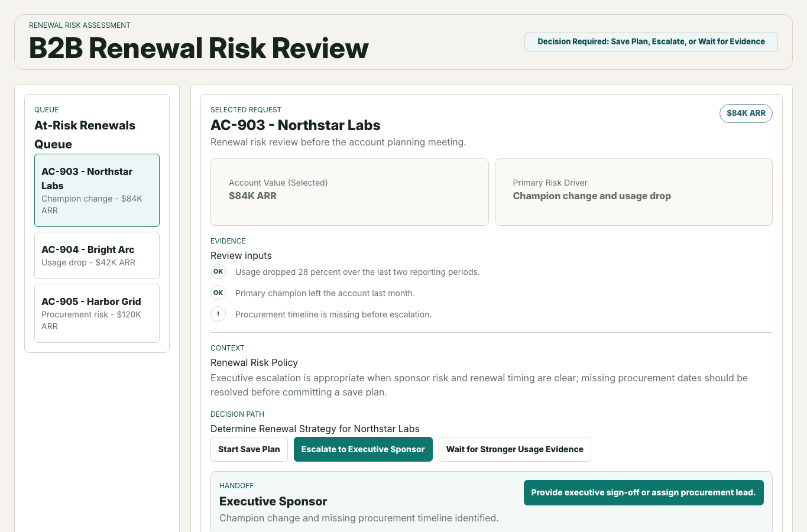Click 'Usage dropped 28 percent' evidence text

click(357, 272)
